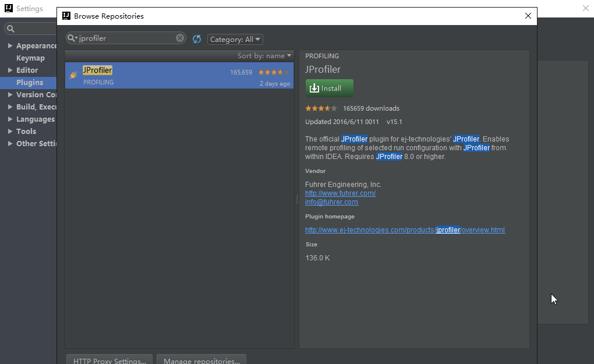This screenshot has height=364, width=594.
Task: Open the http://www.fuhrer.com/ link
Action: pos(340,193)
